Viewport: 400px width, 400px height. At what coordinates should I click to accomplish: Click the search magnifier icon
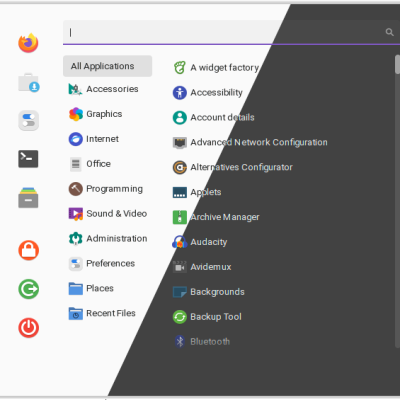click(x=389, y=32)
